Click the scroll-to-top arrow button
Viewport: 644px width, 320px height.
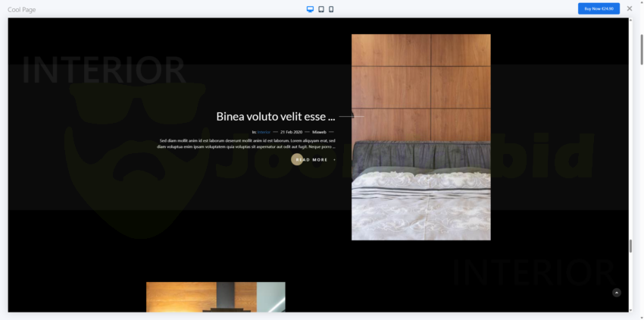[617, 293]
